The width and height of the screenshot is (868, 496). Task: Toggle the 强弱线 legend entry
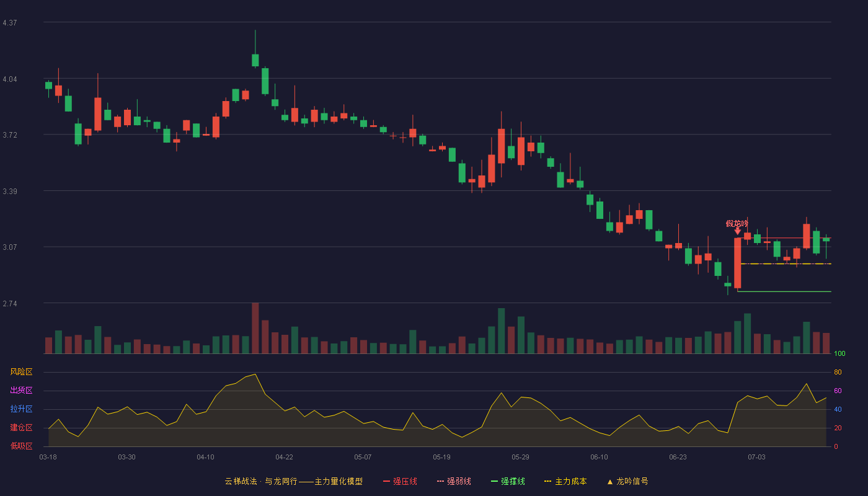coord(454,481)
